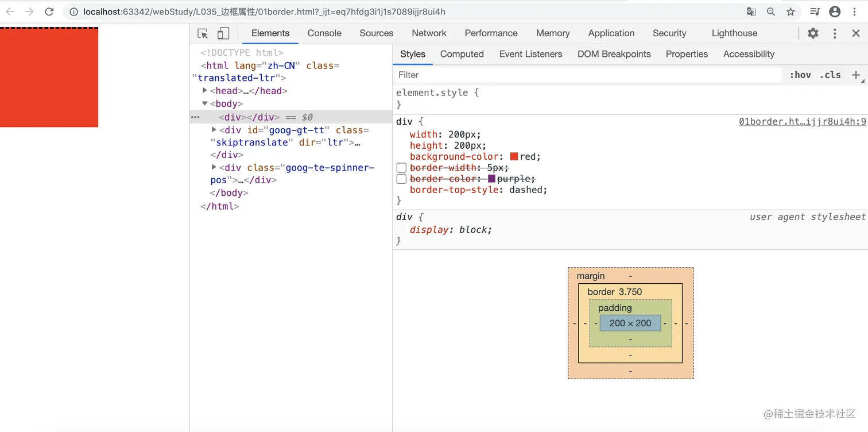Open the red background-color swatch
The image size is (868, 432).
tap(514, 156)
